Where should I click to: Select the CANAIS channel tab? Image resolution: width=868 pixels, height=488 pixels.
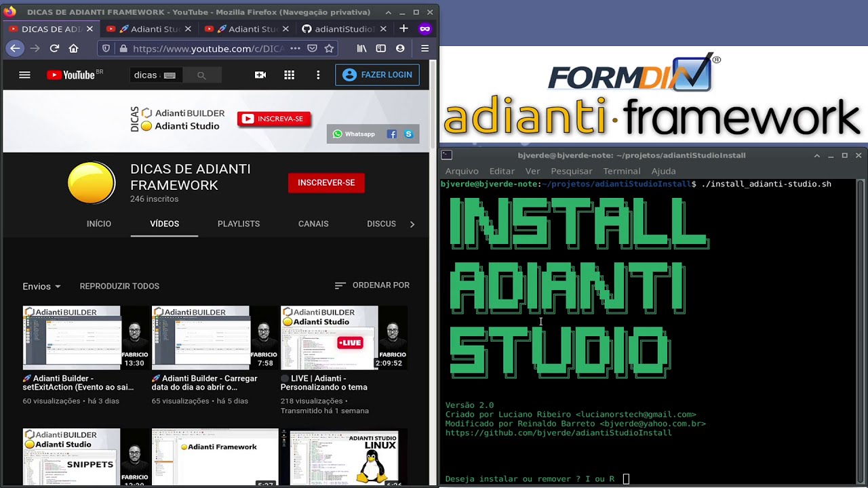coord(313,224)
